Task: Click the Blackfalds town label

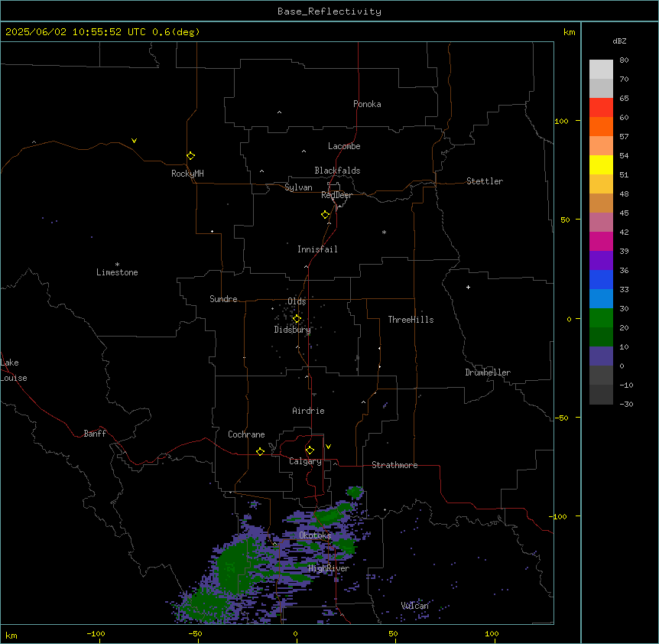Action: pyautogui.click(x=337, y=171)
